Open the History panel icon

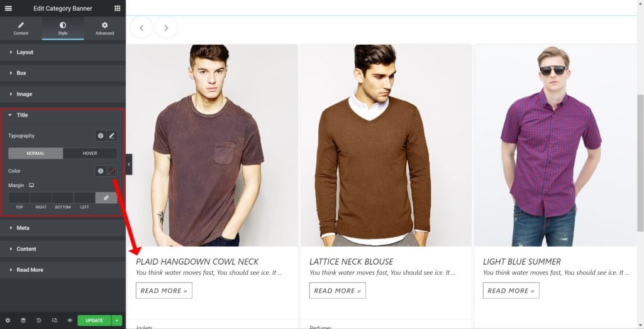[x=38, y=320]
